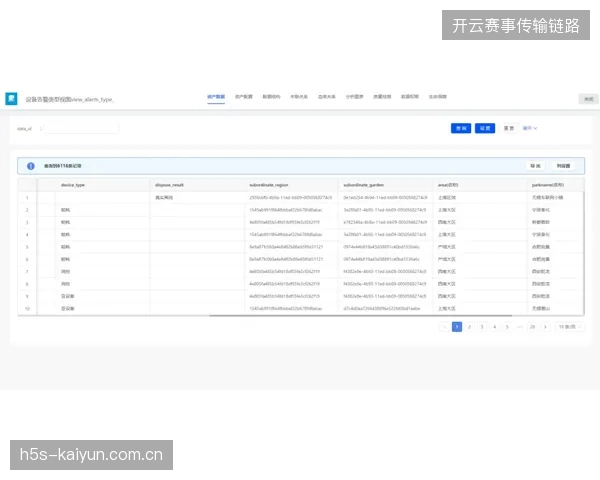600x480 pixels.
Task: Switch to the 数据权限 tab
Action: [410, 97]
